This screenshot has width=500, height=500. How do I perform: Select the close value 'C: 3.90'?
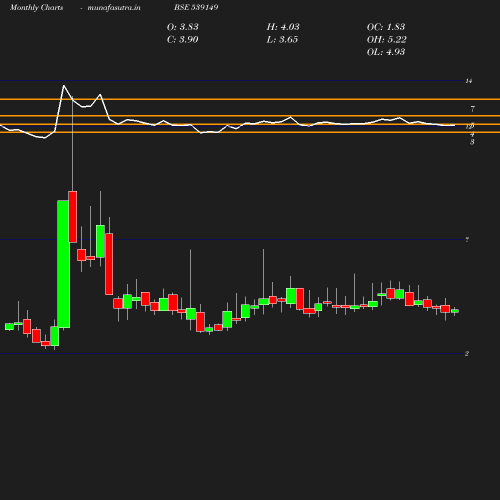pos(183,40)
